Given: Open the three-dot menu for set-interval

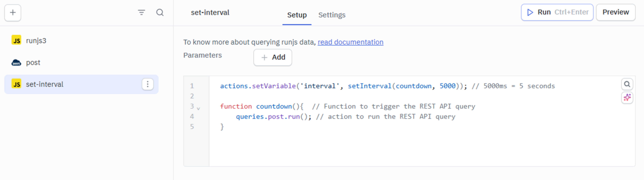Looking at the screenshot, I should 147,84.
